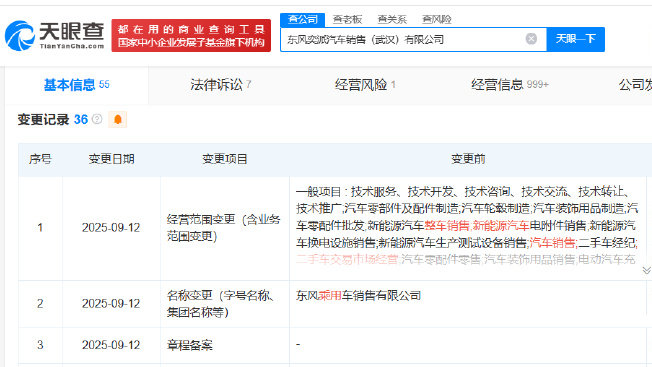Expand the truncated 变更前 text in row 1
The image size is (652, 367).
coord(646,271)
